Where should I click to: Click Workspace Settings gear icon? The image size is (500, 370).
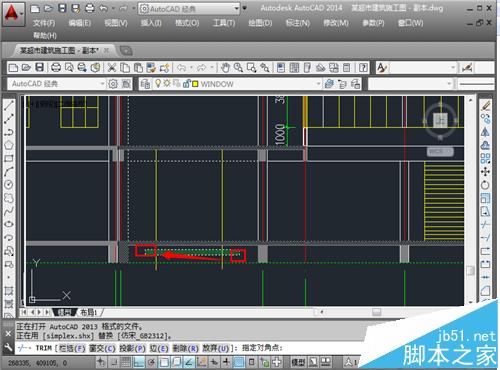(113, 84)
